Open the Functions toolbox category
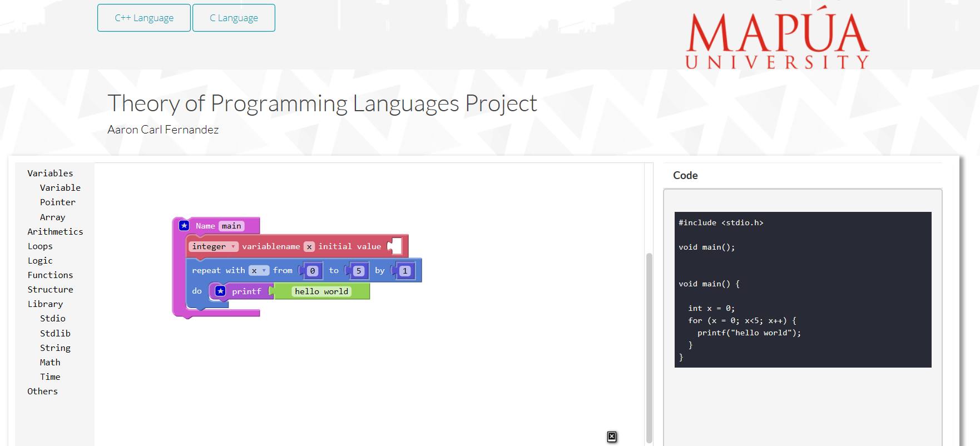The width and height of the screenshot is (980, 446). click(x=50, y=275)
